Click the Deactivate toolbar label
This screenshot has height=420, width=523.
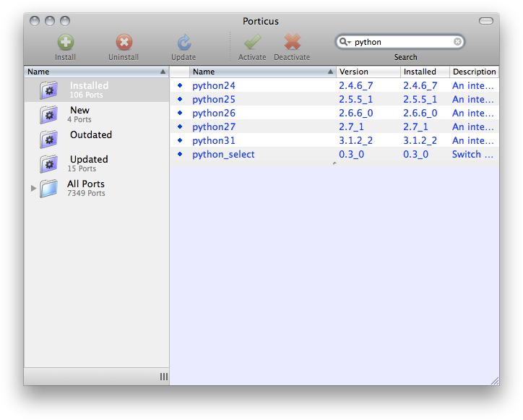[x=292, y=57]
